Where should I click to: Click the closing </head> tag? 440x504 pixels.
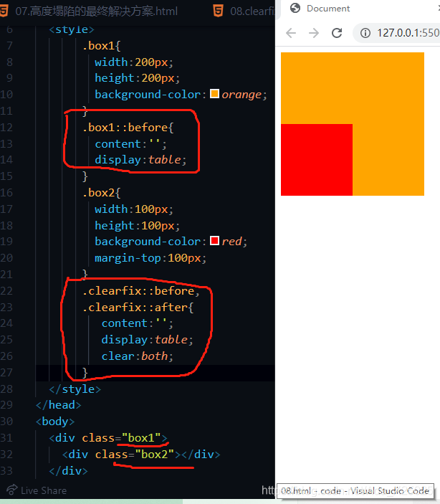coord(59,405)
